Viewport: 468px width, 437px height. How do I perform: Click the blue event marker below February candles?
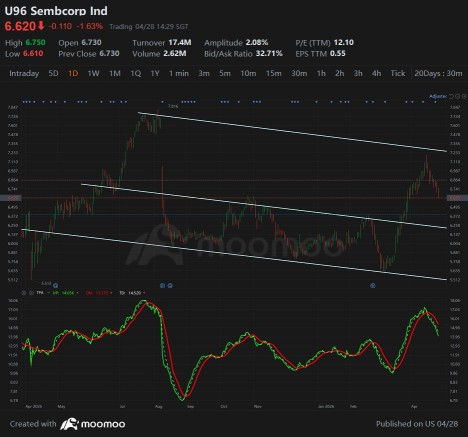373,285
